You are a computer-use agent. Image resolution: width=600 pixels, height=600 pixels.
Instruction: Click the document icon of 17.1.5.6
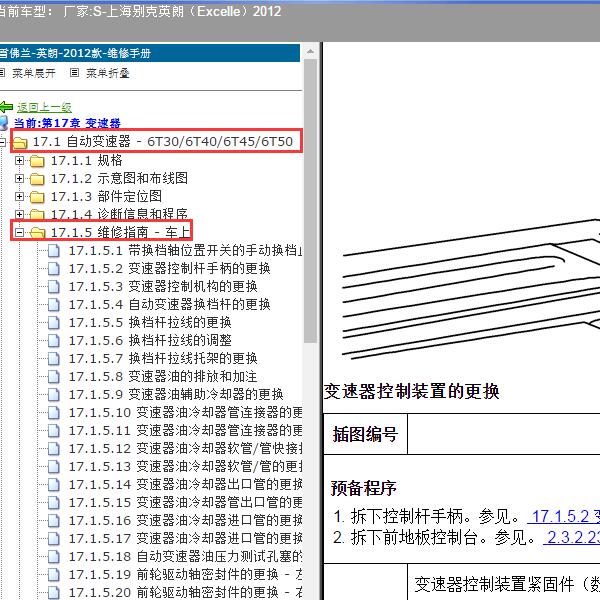[x=54, y=341]
